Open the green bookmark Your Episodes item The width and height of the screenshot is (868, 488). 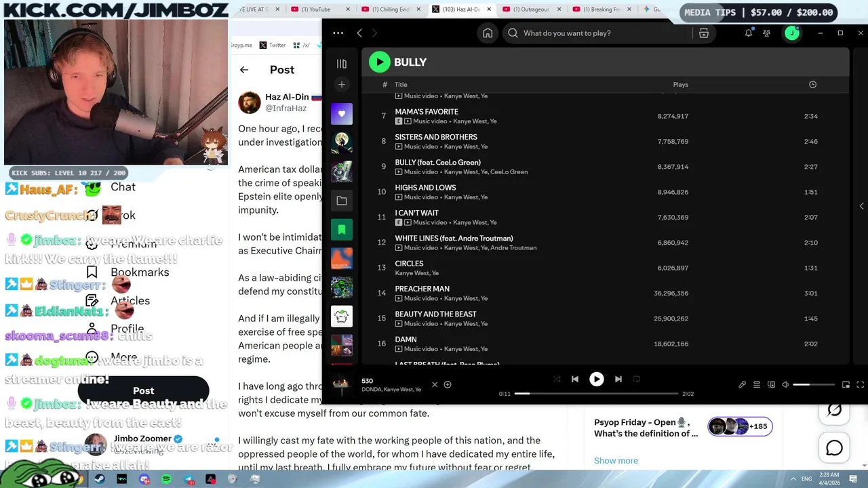[342, 230]
